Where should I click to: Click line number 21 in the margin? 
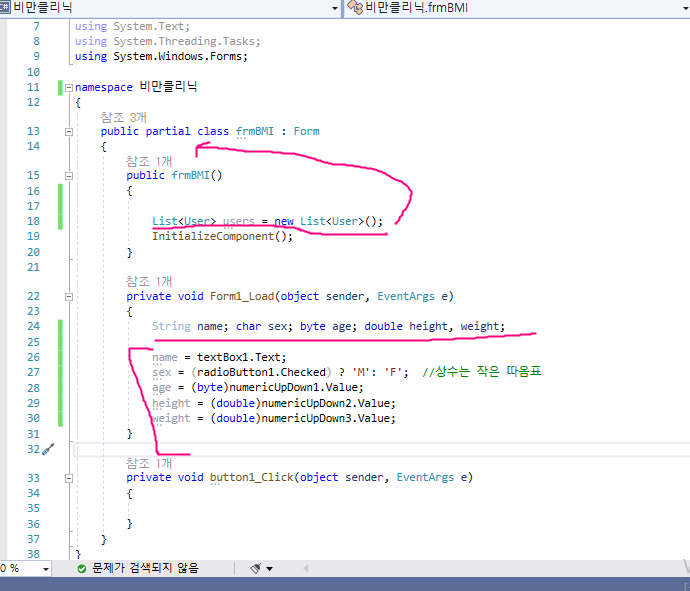[33, 267]
